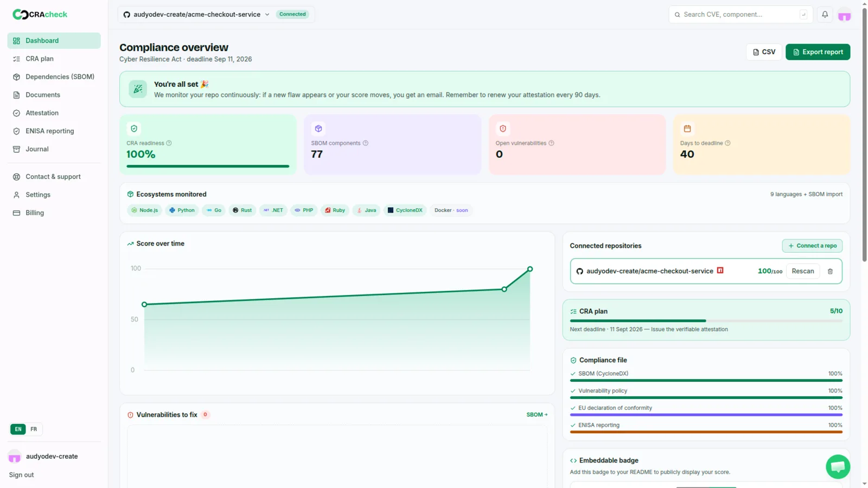Open the Documents section

[x=54, y=95]
